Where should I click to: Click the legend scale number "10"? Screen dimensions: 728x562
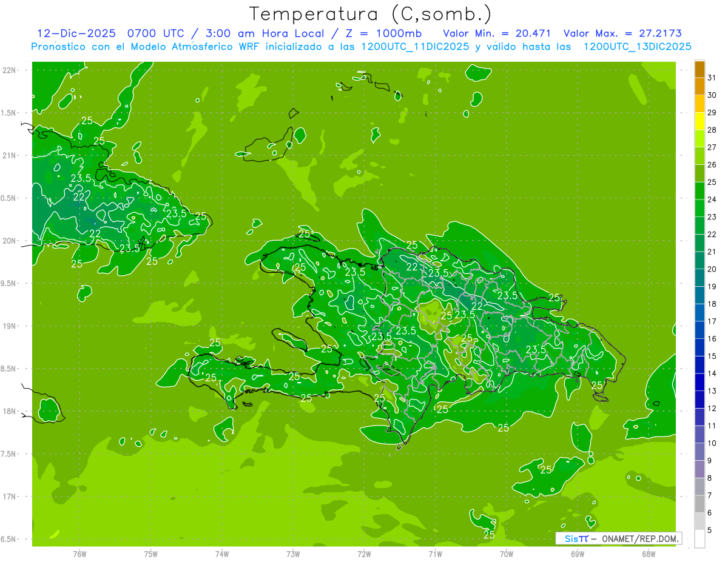pos(712,443)
